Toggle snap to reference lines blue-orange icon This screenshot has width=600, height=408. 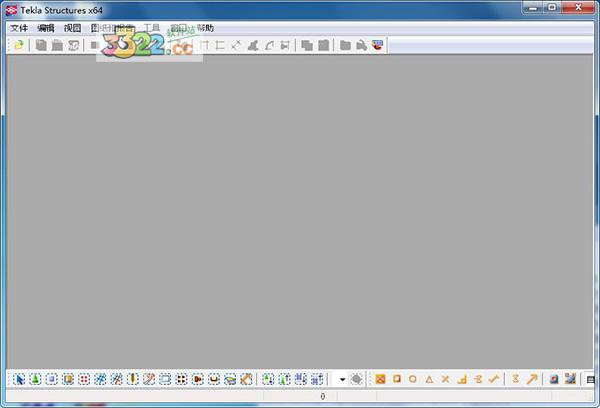(x=554, y=379)
